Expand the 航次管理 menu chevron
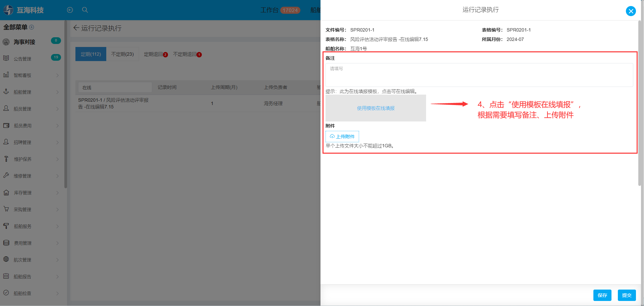Viewport: 644px width, 306px height. pyautogui.click(x=57, y=260)
